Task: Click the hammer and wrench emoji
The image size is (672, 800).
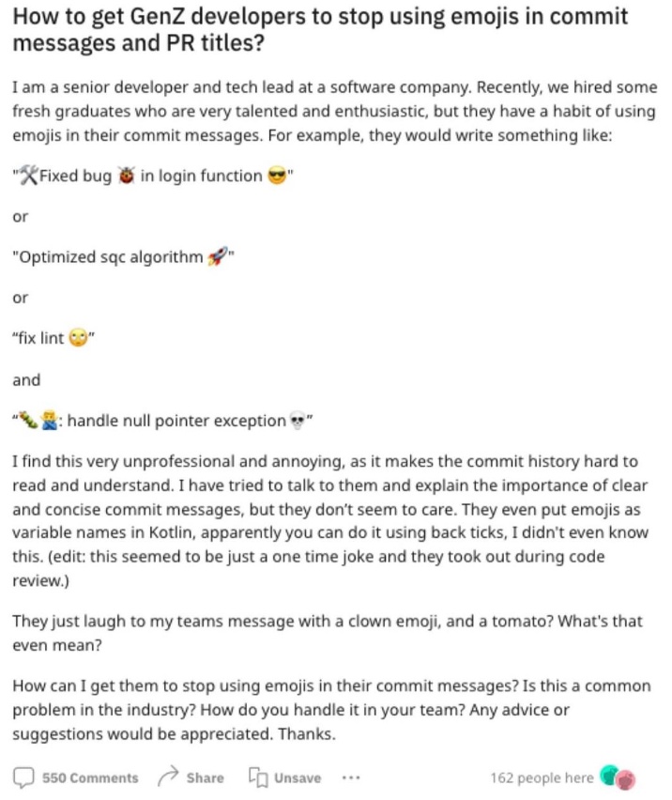Action: coord(28,176)
